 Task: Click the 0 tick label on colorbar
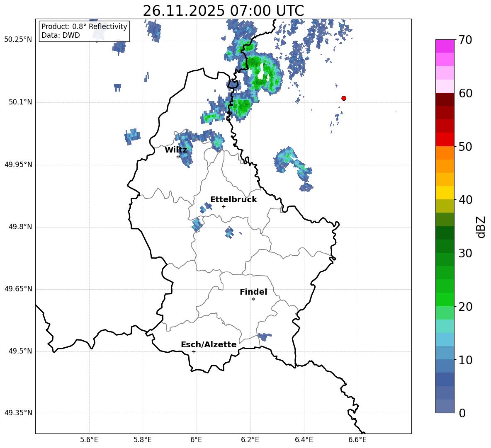coord(462,413)
